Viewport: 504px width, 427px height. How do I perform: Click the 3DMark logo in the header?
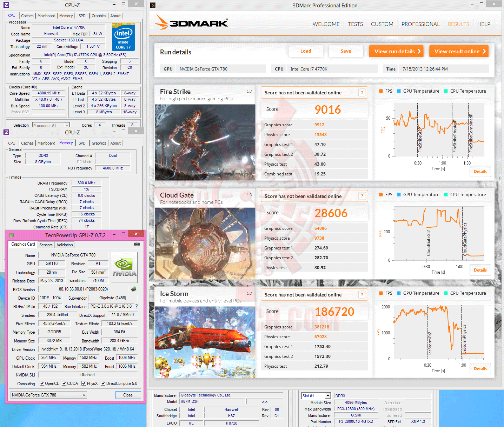tap(192, 22)
